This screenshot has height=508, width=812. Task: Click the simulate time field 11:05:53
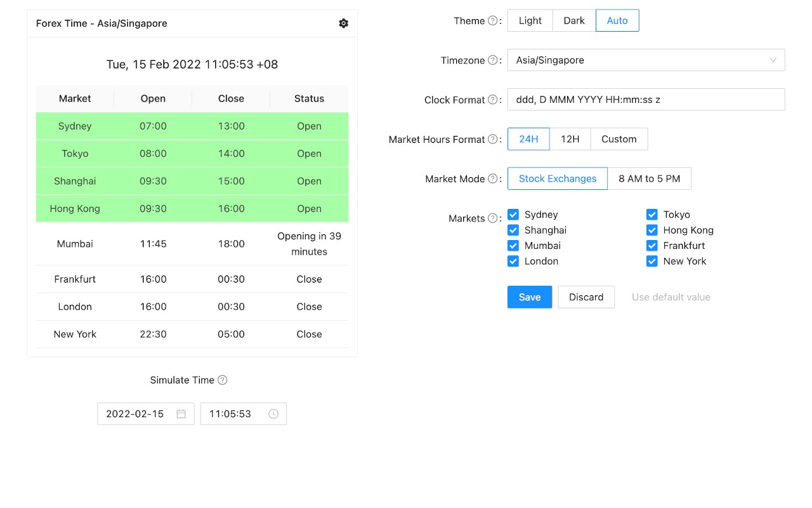click(244, 414)
